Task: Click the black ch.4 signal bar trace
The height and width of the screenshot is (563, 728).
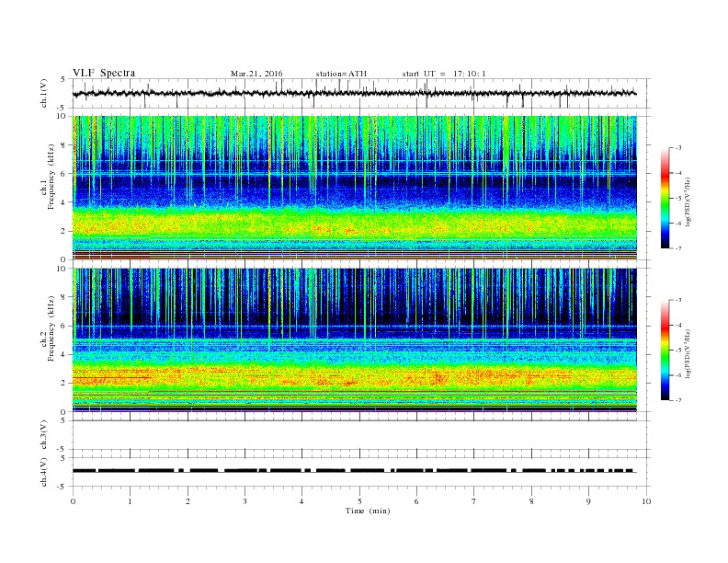Action: (354, 471)
